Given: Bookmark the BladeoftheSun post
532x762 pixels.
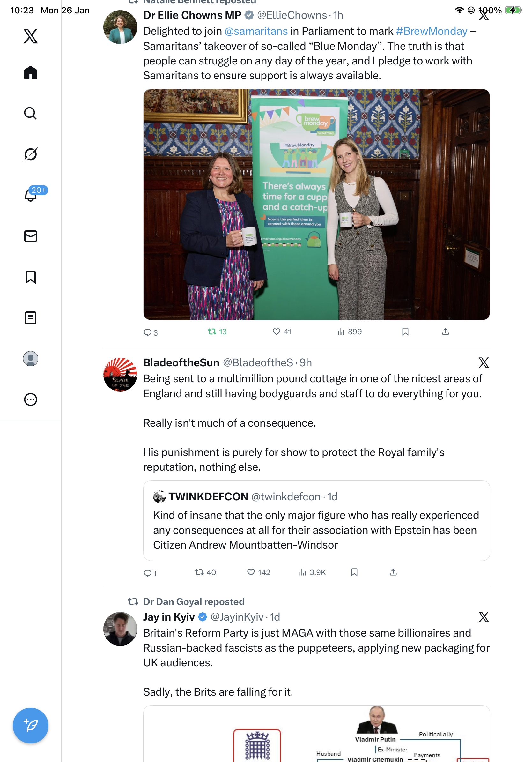Looking at the screenshot, I should coord(354,572).
